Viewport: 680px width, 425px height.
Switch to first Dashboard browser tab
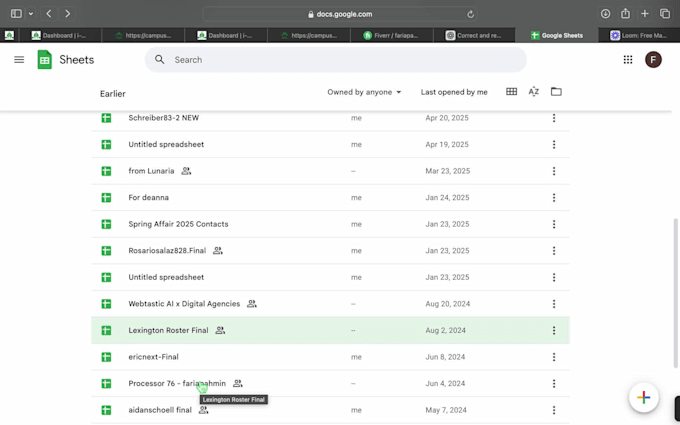(x=60, y=36)
